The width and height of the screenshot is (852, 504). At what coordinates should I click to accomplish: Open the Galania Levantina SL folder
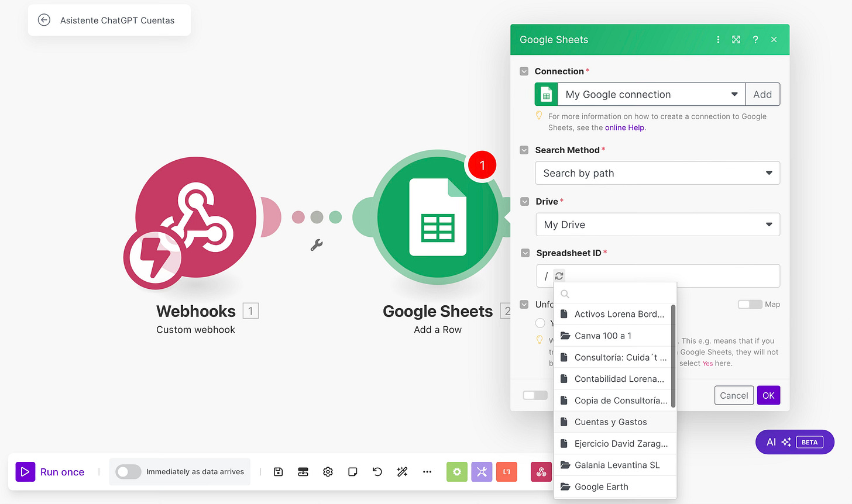coord(615,465)
